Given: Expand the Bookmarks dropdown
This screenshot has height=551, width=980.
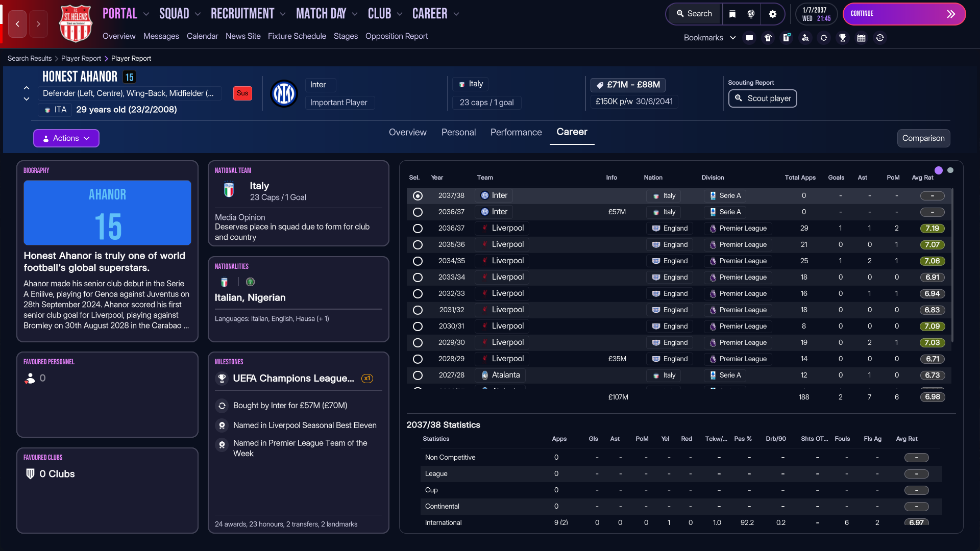Looking at the screenshot, I should (x=709, y=38).
